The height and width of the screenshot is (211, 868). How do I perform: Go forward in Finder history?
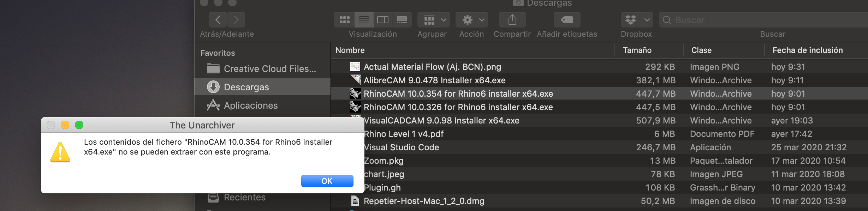(236, 20)
